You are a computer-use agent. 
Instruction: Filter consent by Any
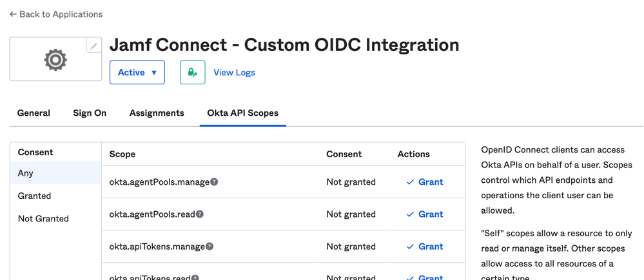click(x=55, y=173)
